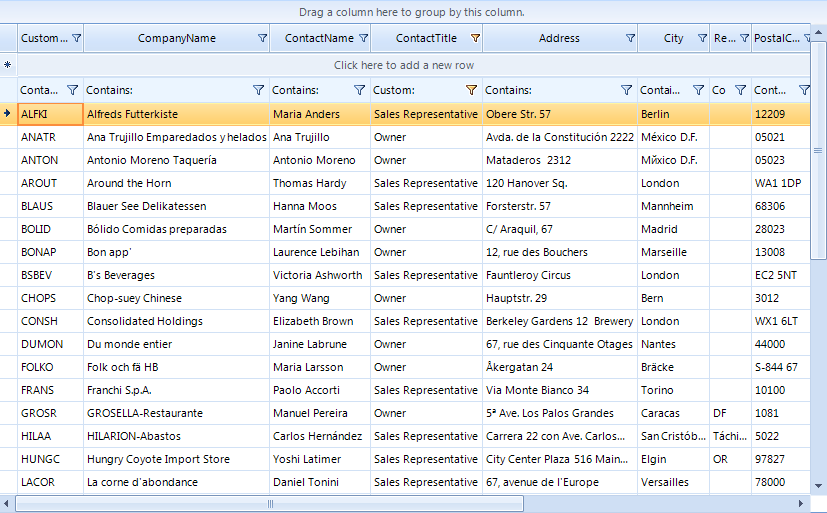Select the 'Hauptstr. 29' address cell
The height and width of the screenshot is (513, 827).
560,298
